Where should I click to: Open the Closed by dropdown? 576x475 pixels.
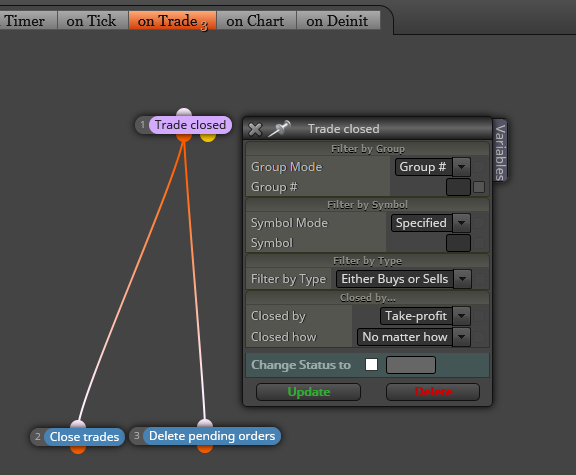[x=425, y=316]
